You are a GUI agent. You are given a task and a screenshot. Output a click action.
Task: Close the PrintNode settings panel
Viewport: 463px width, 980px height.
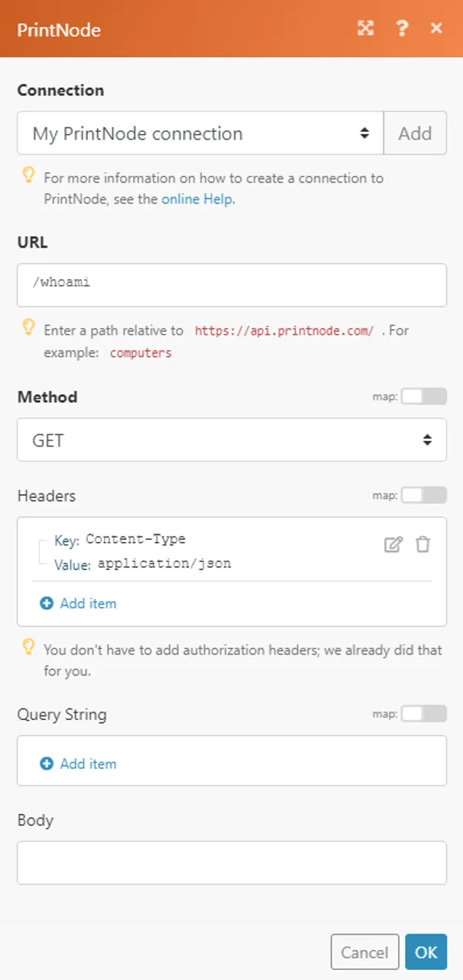437,29
